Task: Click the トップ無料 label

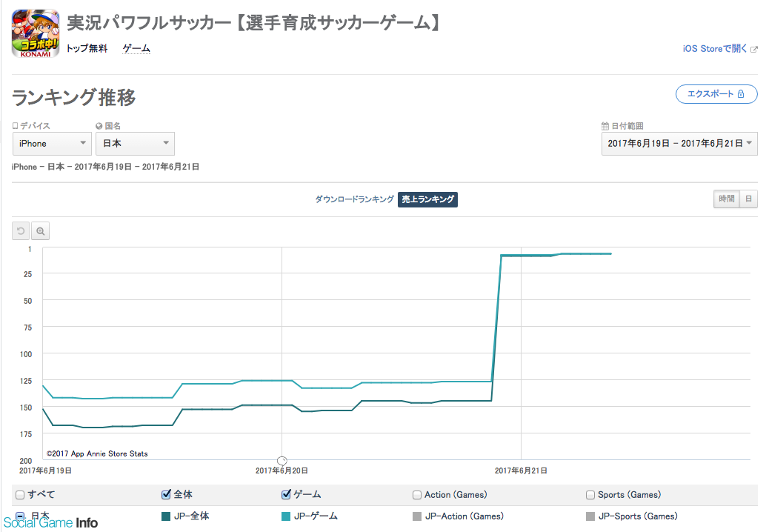Action: click(x=87, y=48)
